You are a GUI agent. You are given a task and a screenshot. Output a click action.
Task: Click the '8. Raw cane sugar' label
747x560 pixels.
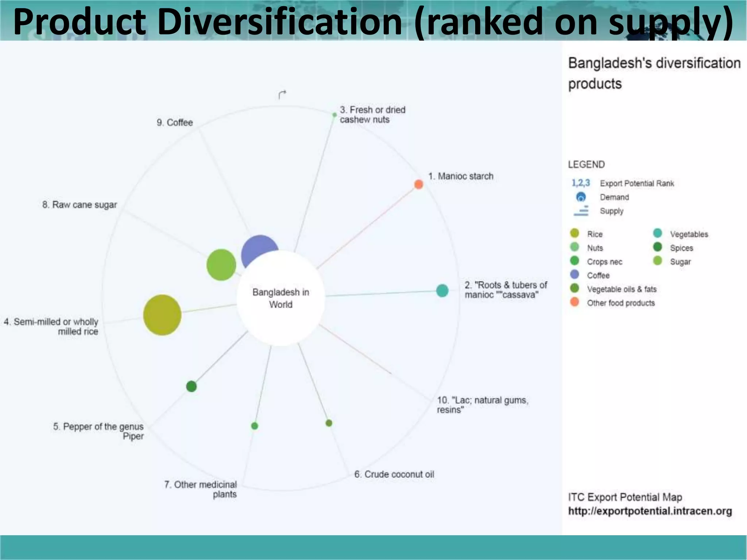tap(80, 205)
